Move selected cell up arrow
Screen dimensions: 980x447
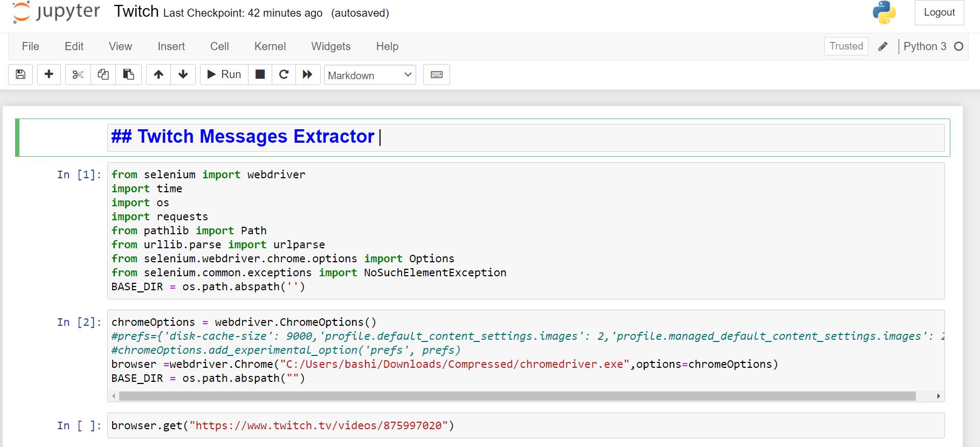pos(158,74)
